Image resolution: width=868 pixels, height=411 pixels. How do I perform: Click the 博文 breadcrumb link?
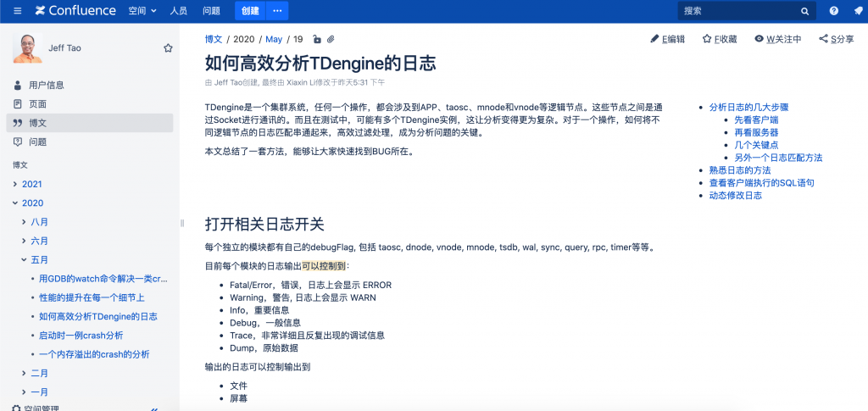(x=214, y=39)
